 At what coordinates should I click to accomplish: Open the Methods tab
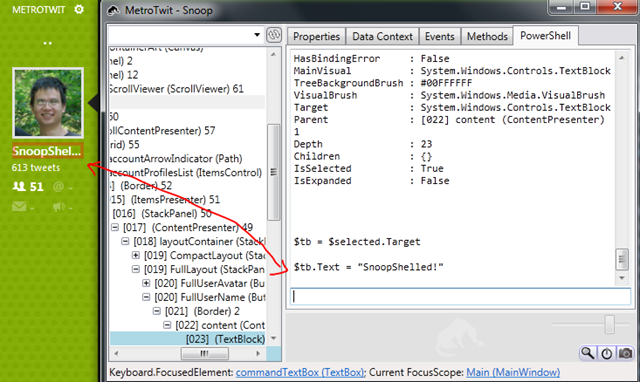487,36
